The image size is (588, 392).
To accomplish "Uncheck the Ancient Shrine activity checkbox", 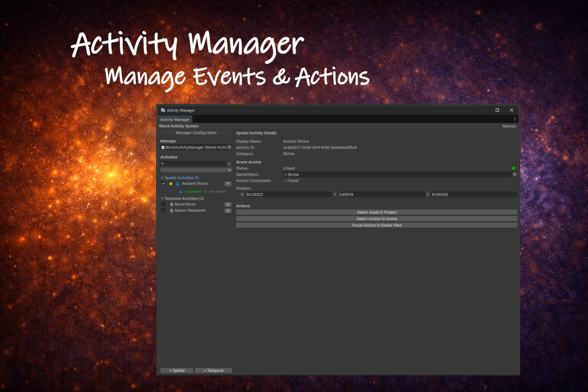I will pos(163,184).
